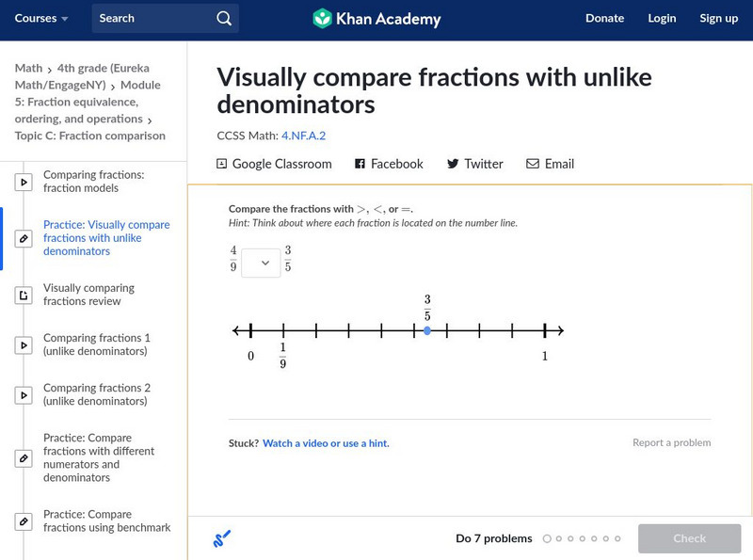Screen dimensions: 753x560
Task: Expand the Courses dropdown menu
Action: click(x=41, y=18)
